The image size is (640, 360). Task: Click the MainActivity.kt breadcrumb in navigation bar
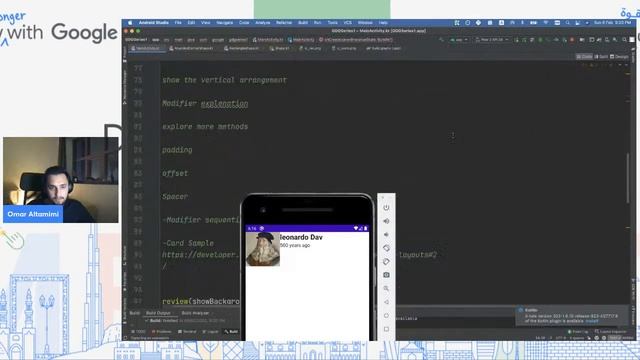(268, 40)
